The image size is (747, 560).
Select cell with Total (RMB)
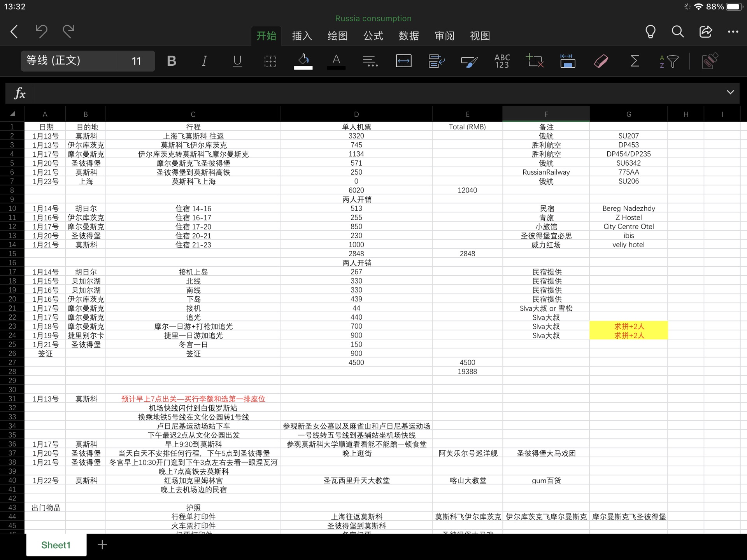pos(467,127)
